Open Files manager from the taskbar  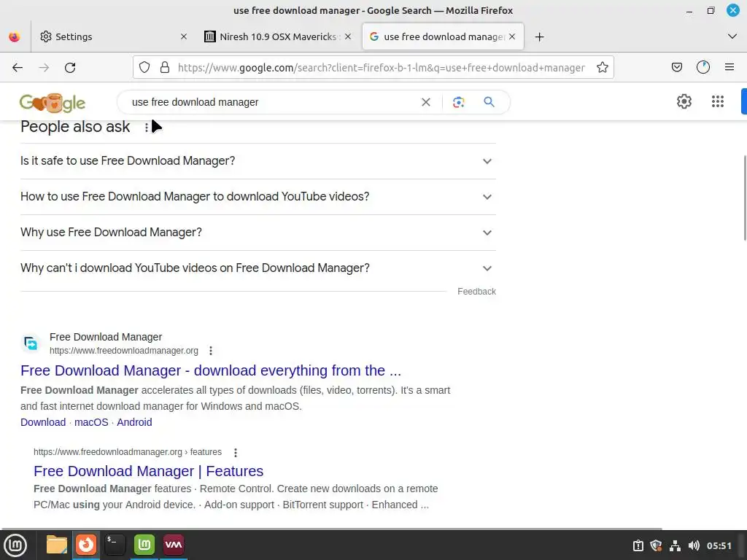pyautogui.click(x=56, y=545)
